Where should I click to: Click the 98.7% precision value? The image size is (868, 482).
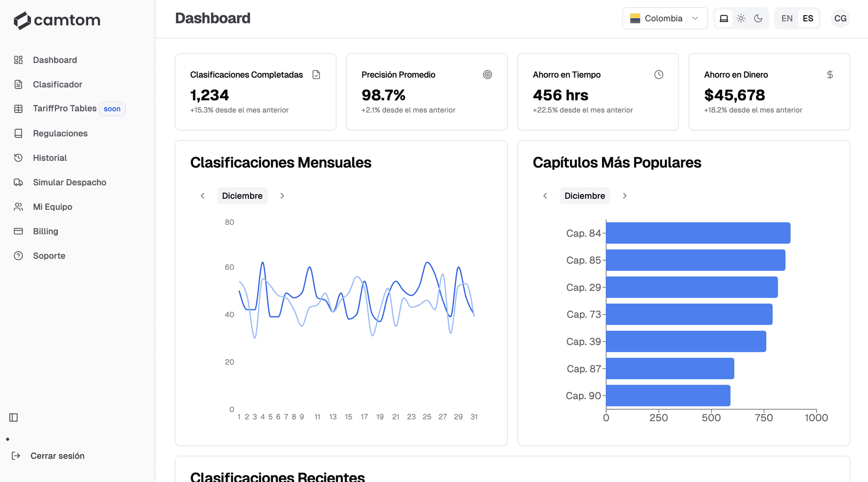pos(384,95)
